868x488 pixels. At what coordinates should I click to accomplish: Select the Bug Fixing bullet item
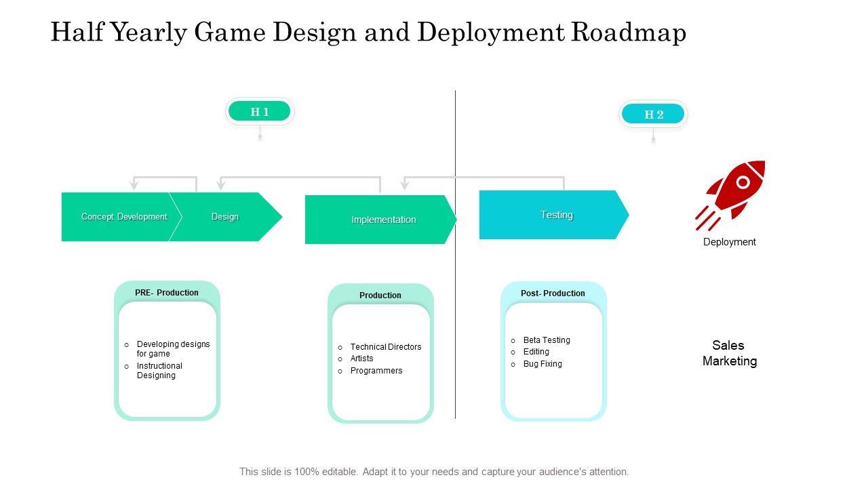coord(542,364)
